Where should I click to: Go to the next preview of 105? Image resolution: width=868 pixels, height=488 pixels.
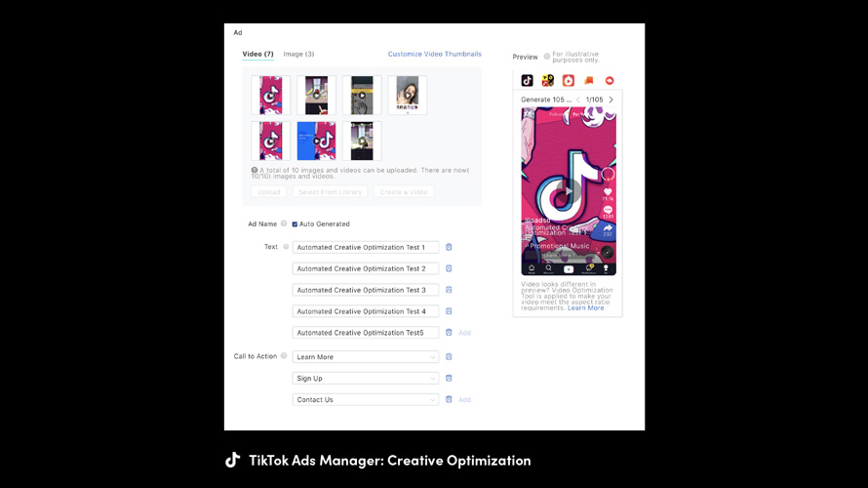(x=612, y=100)
